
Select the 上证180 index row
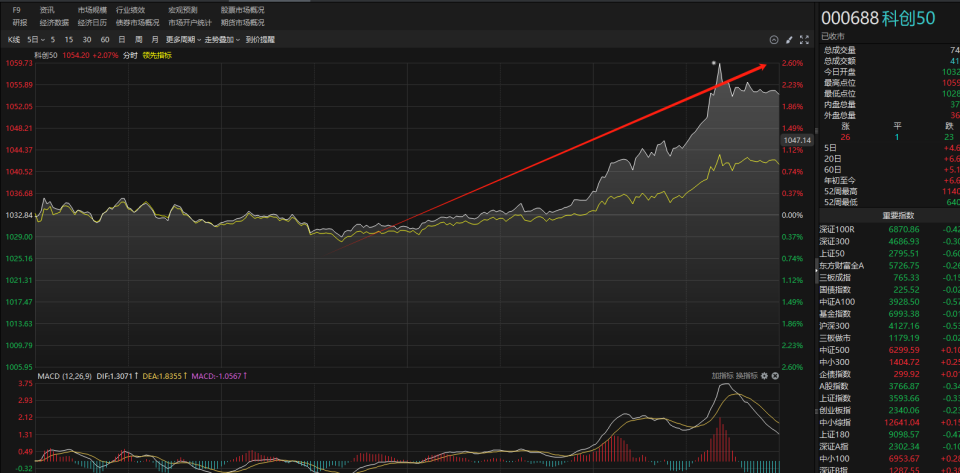click(890, 434)
